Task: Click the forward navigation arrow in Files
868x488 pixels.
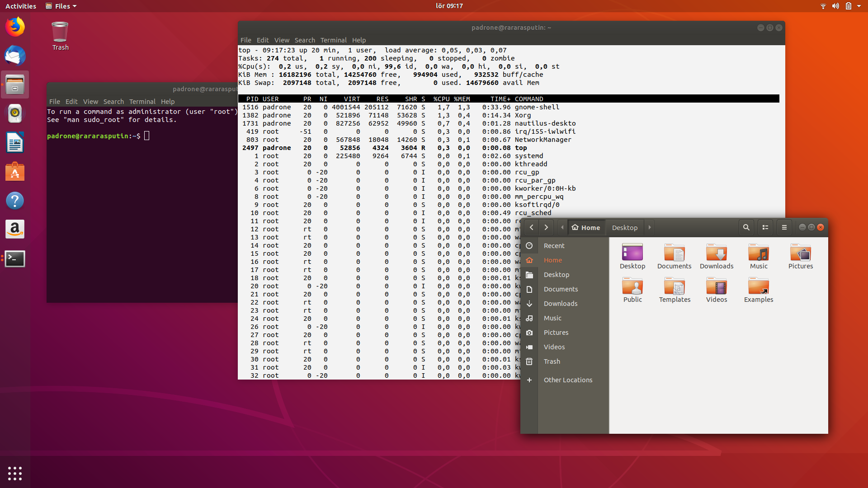Action: [546, 227]
